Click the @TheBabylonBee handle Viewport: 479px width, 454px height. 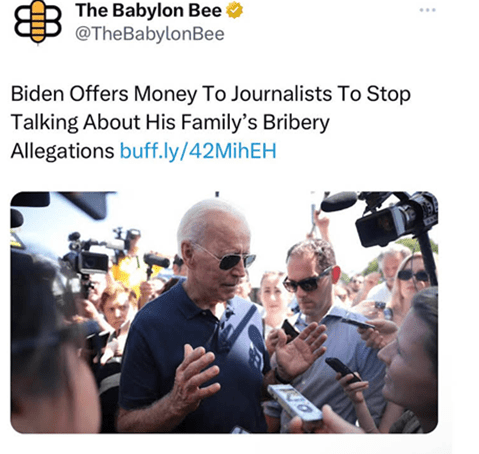point(150,34)
